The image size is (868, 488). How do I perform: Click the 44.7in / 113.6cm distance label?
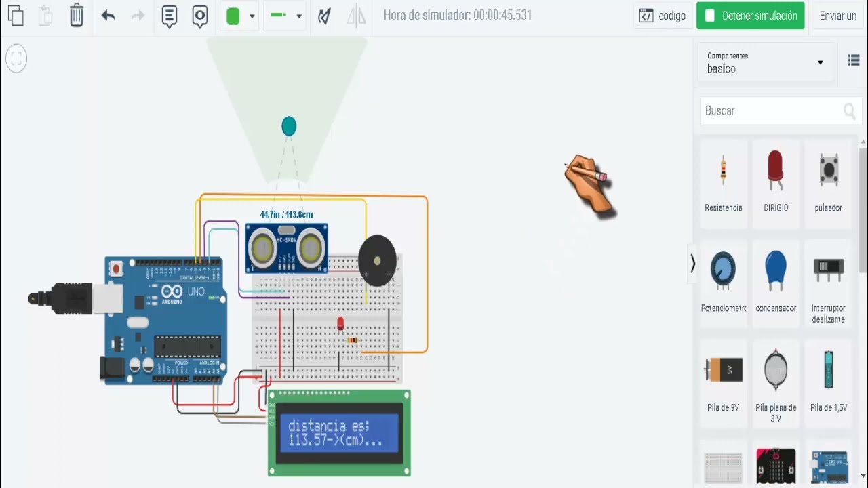tap(286, 215)
